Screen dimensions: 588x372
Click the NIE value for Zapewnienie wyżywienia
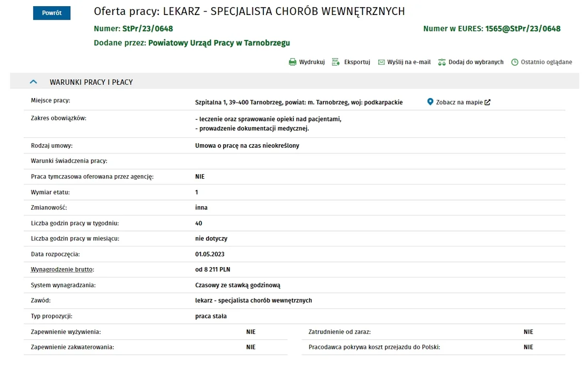pos(251,332)
